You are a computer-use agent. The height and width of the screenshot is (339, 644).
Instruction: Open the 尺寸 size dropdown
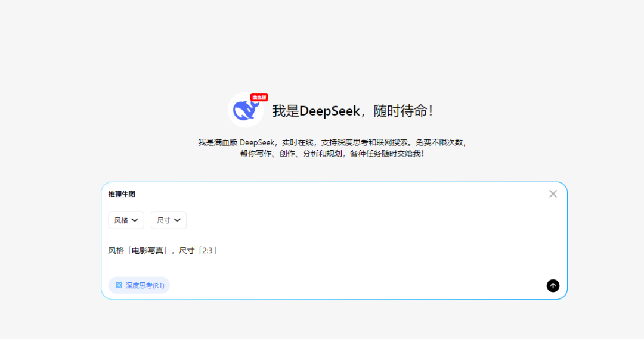tap(169, 220)
